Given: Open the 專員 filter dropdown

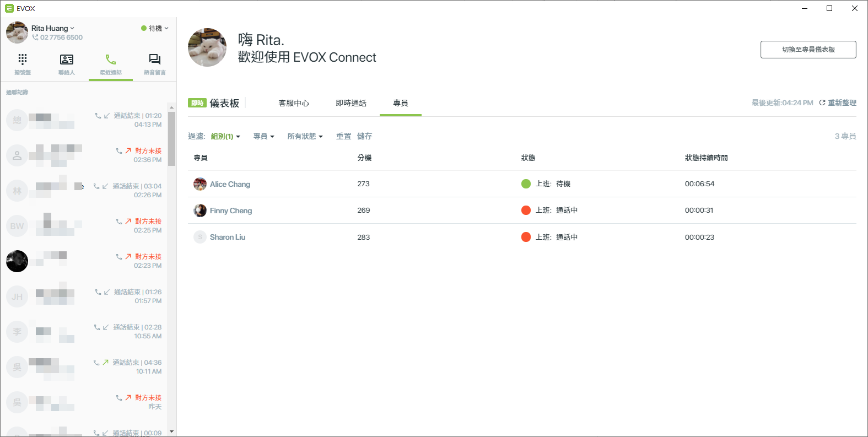Looking at the screenshot, I should (x=264, y=137).
